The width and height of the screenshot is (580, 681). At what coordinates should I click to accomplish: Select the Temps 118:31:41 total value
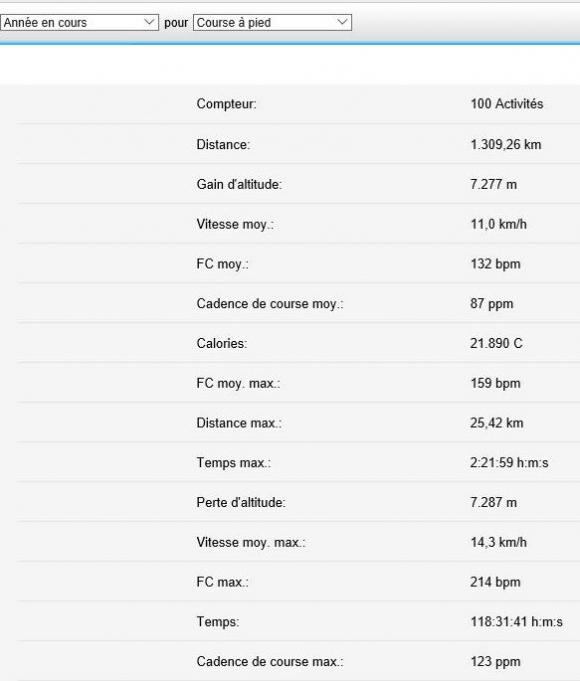pos(517,622)
